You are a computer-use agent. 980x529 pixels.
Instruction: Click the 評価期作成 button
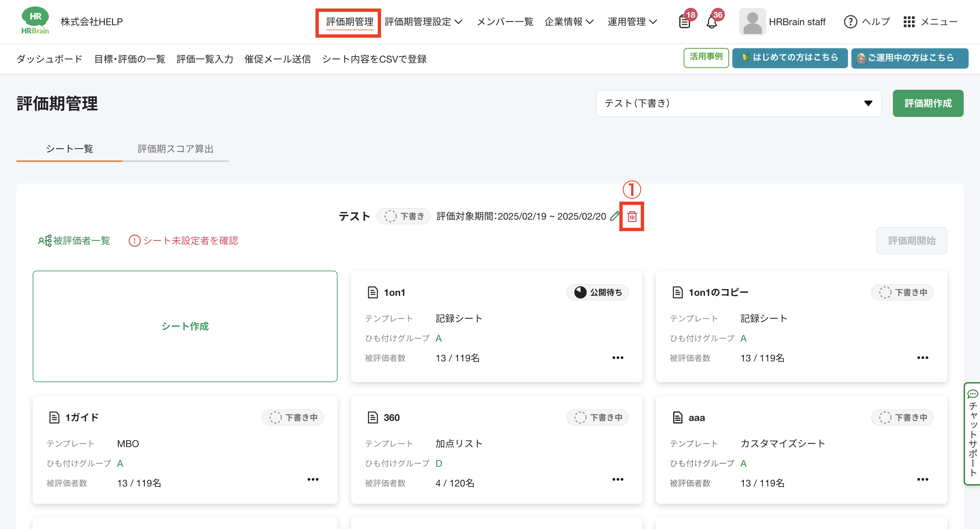tap(928, 103)
